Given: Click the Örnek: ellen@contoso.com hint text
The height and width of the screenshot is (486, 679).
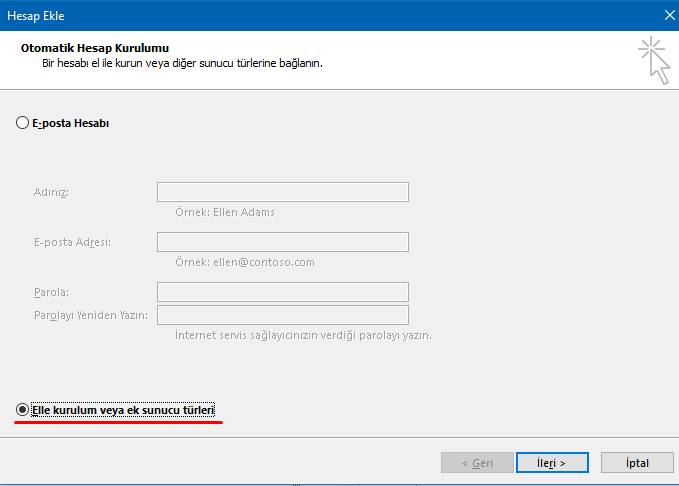Looking at the screenshot, I should click(245, 262).
